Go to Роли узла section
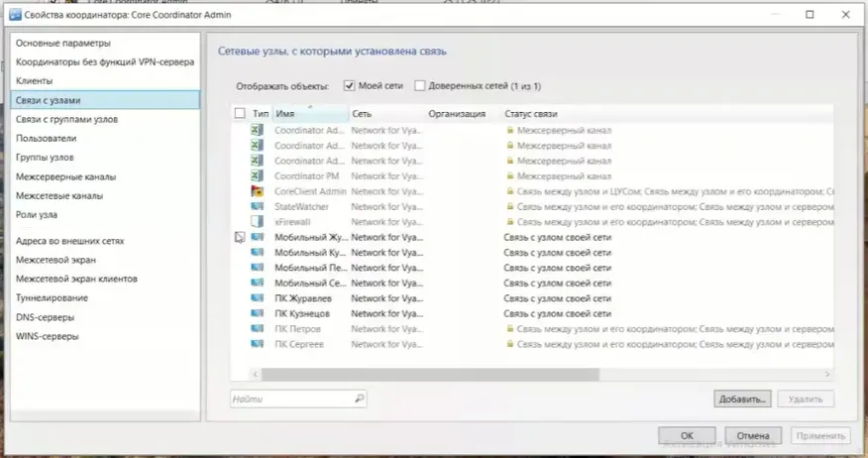The image size is (868, 458). click(x=105, y=215)
